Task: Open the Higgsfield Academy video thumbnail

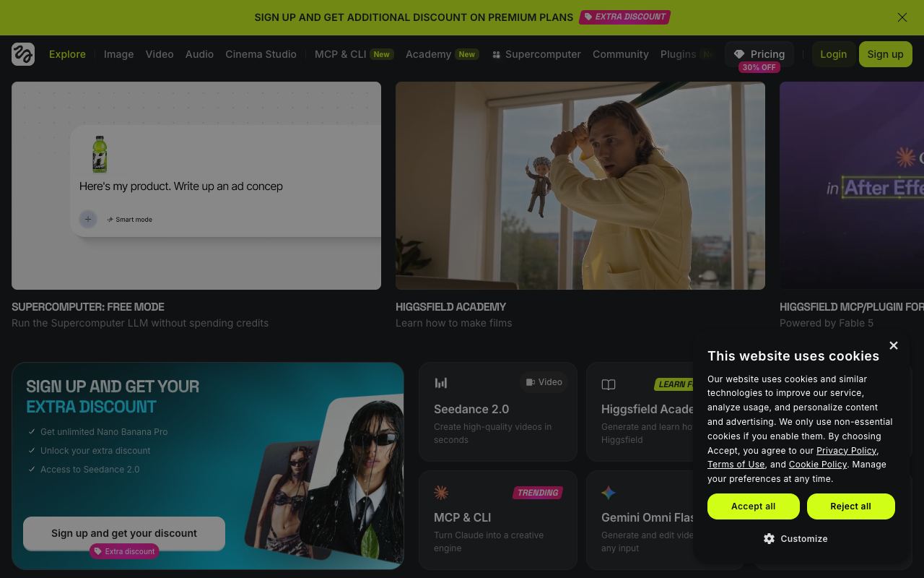Action: pos(580,186)
